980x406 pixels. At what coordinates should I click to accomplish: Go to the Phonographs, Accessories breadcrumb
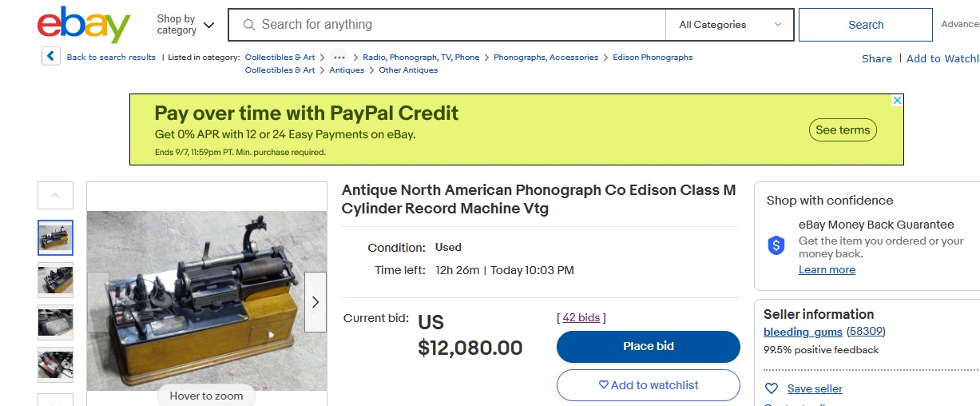pyautogui.click(x=546, y=58)
